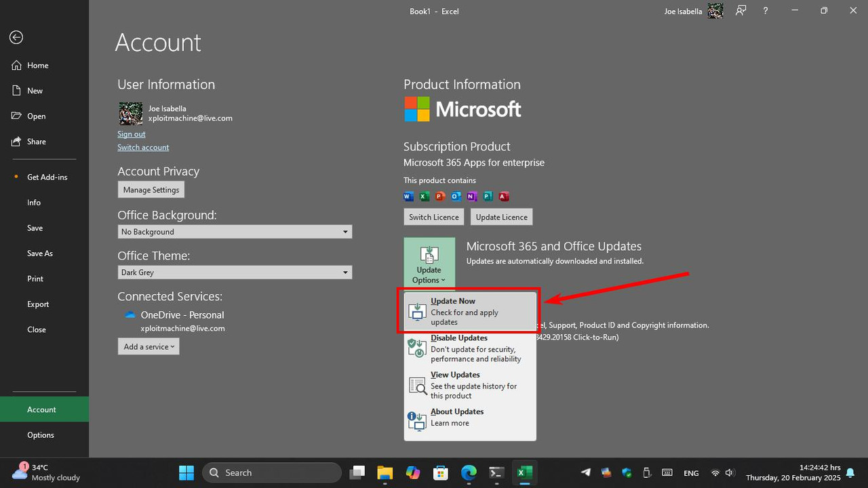Open the Office Theme dropdown
The image size is (868, 488).
(x=235, y=272)
